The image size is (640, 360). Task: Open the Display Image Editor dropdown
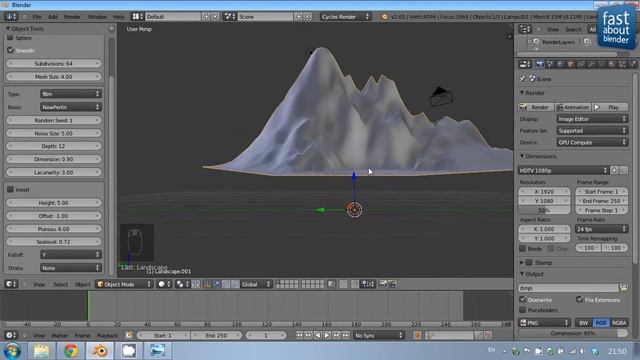point(592,119)
